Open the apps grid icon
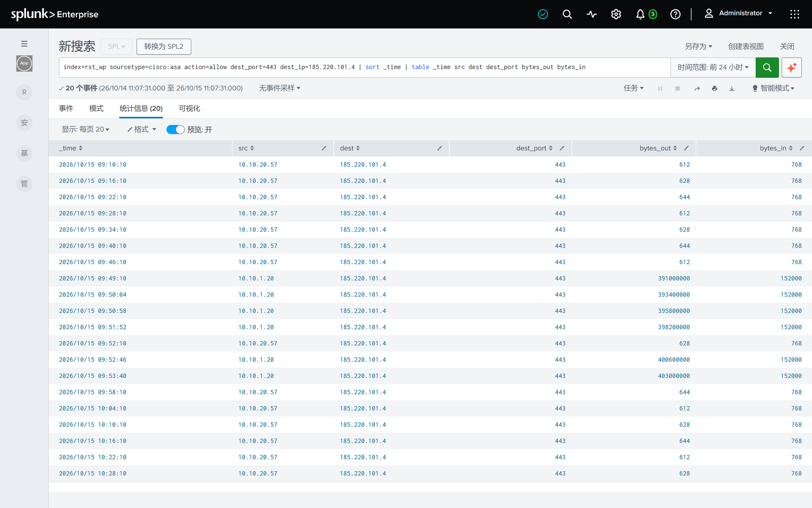The width and height of the screenshot is (812, 508). tap(795, 14)
